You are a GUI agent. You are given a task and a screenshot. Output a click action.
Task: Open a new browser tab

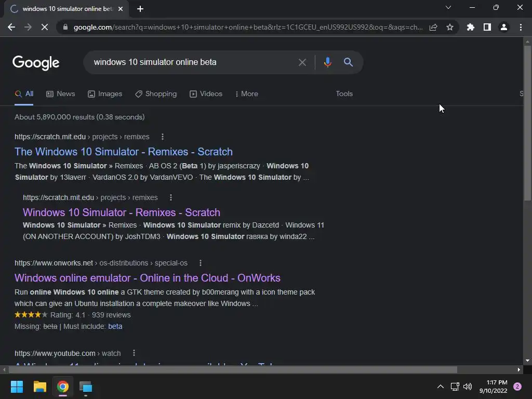[140, 9]
